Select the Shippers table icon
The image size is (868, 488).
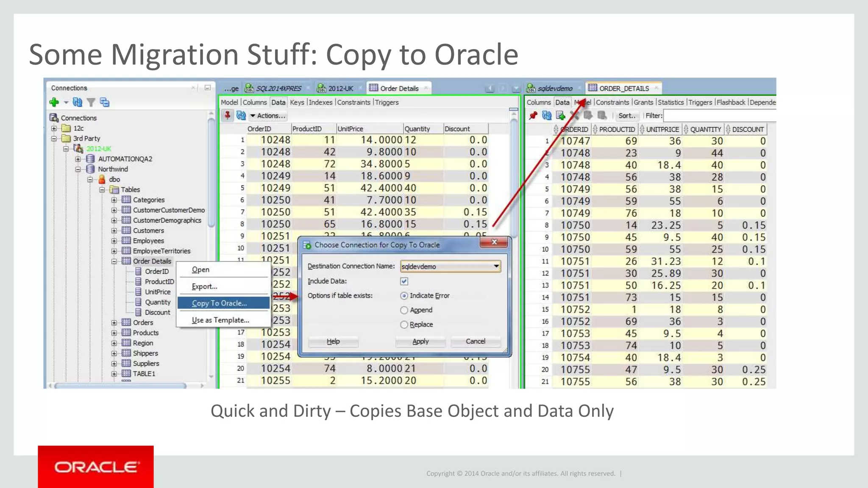[x=126, y=353]
